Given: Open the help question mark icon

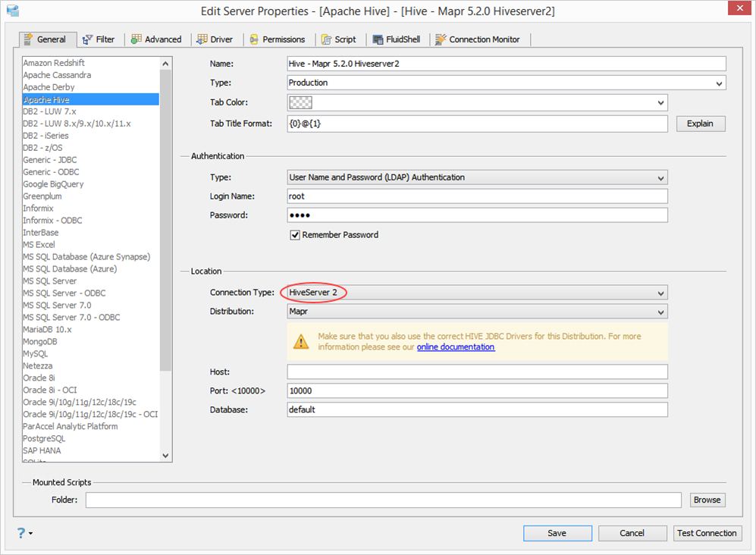Looking at the screenshot, I should pyautogui.click(x=20, y=533).
